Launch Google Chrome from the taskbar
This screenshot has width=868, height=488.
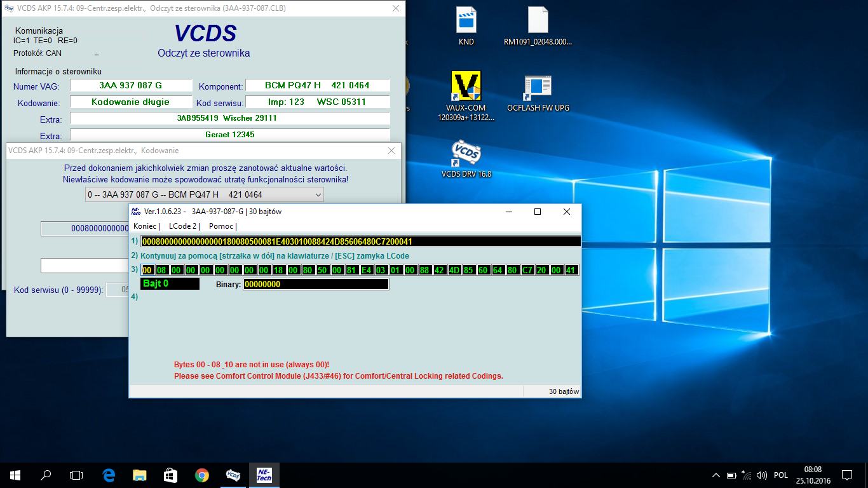[201, 475]
